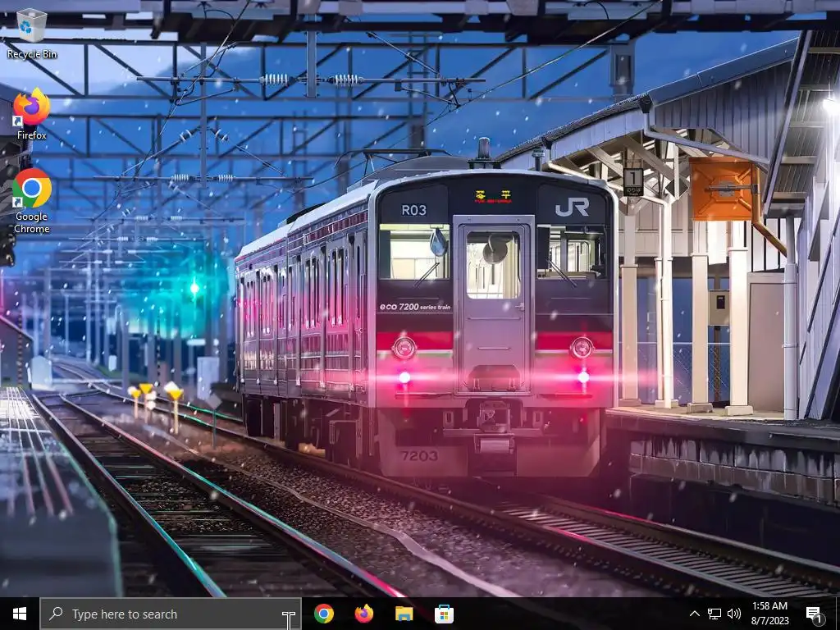Click the search magnifier icon
Image resolution: width=840 pixels, height=630 pixels.
56,614
